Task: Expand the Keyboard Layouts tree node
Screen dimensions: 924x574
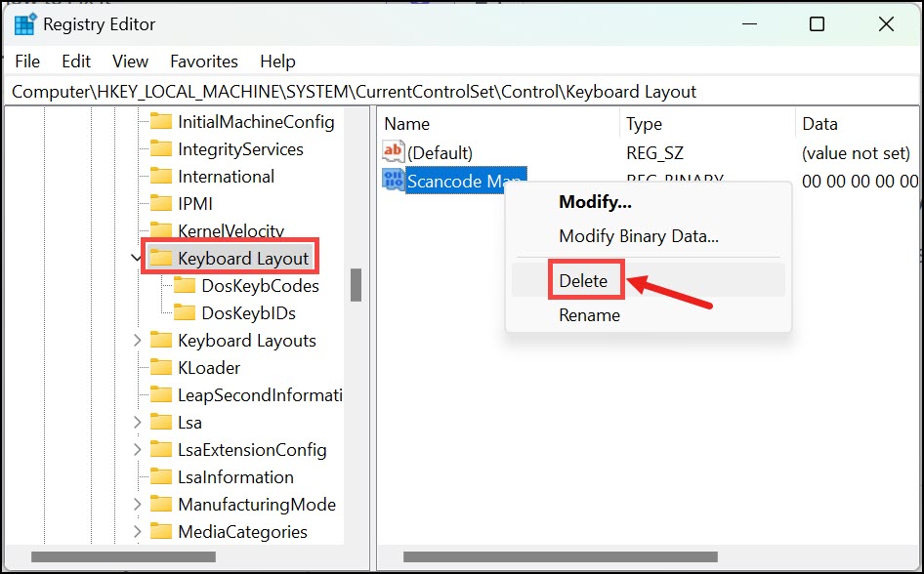Action: [137, 341]
